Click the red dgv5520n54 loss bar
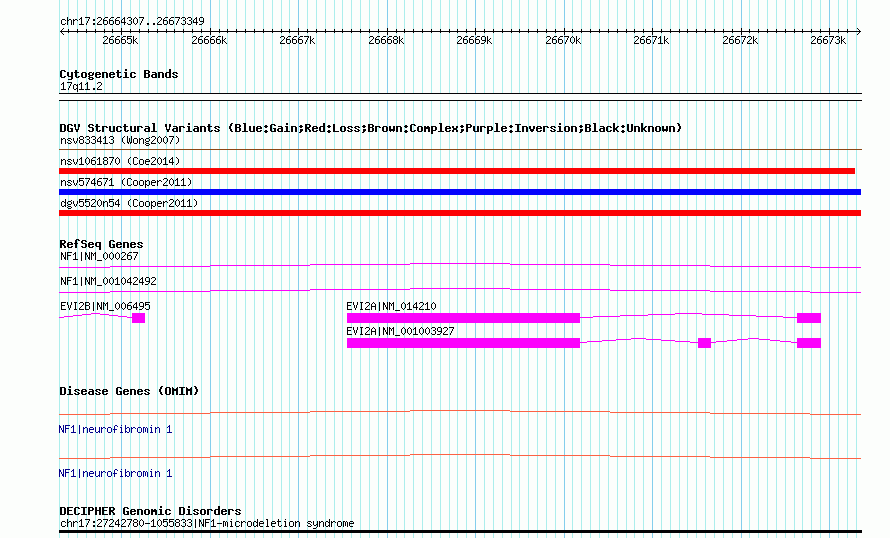This screenshot has width=890, height=538. pyautogui.click(x=460, y=213)
